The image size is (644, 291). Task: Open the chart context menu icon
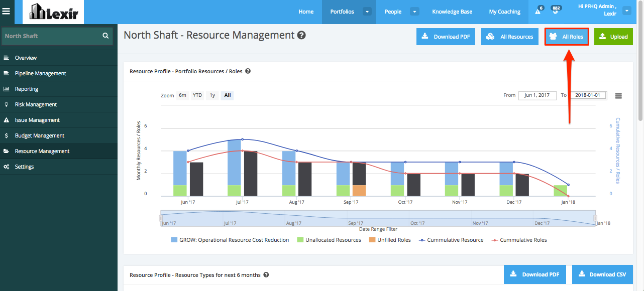(618, 96)
